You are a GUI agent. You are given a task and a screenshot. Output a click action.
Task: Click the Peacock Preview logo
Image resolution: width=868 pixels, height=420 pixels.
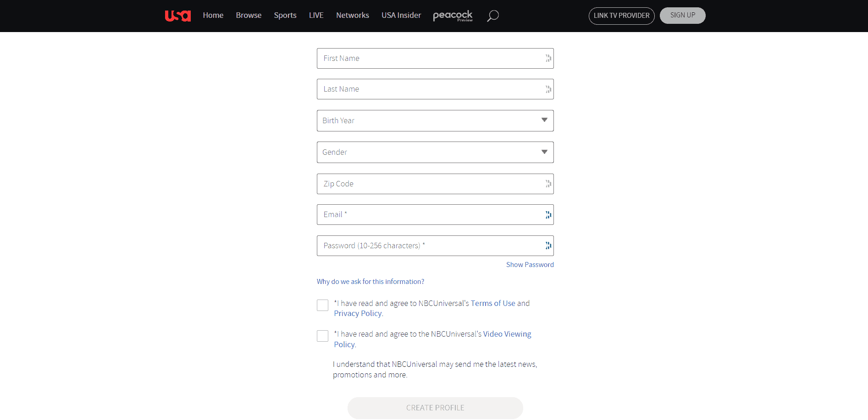coord(453,16)
